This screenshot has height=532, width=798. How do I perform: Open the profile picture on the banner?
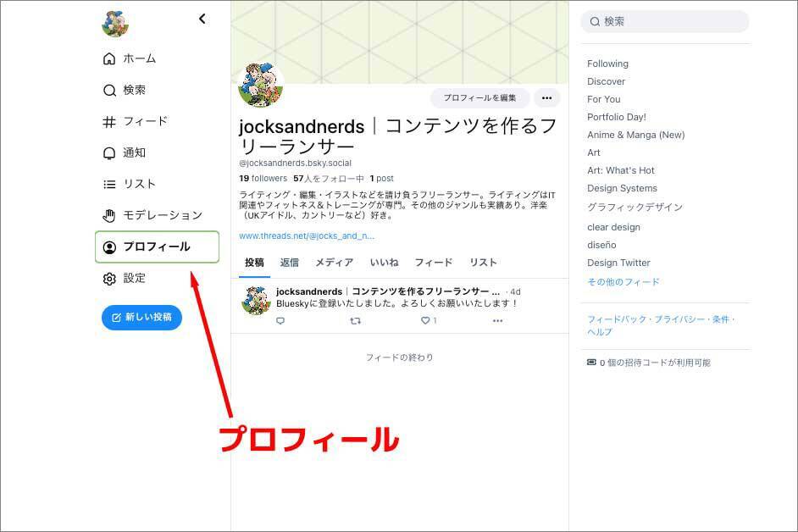click(x=261, y=85)
